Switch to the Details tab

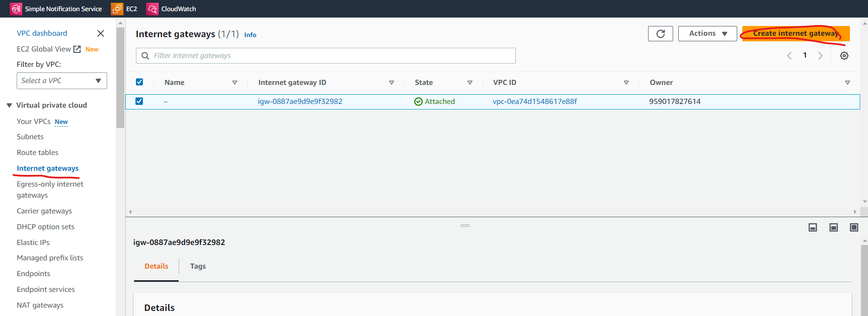[156, 266]
